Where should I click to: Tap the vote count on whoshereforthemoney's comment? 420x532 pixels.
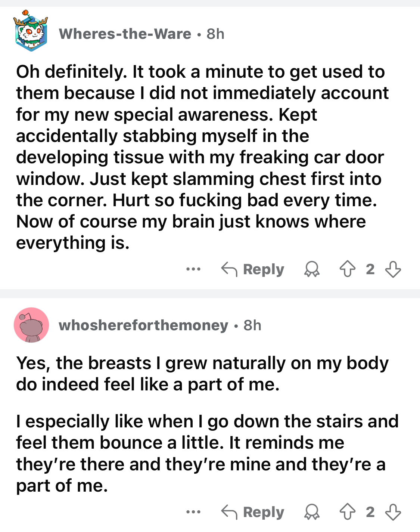370,512
